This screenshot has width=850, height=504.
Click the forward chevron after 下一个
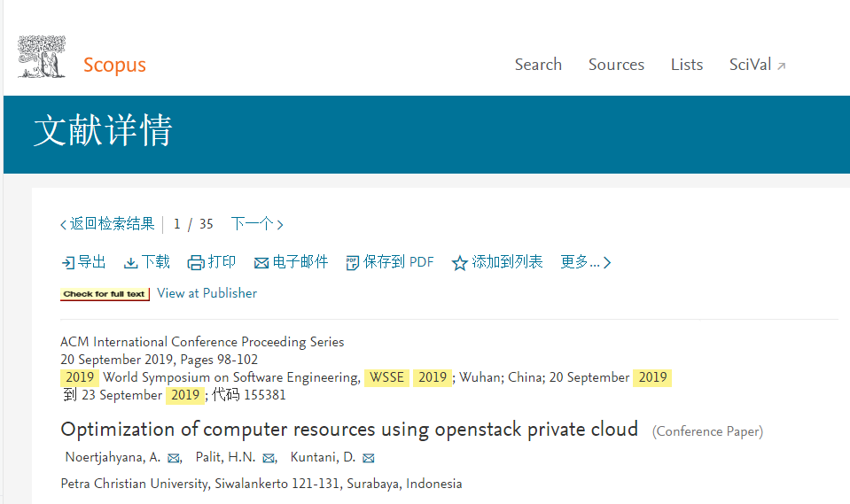coord(280,224)
